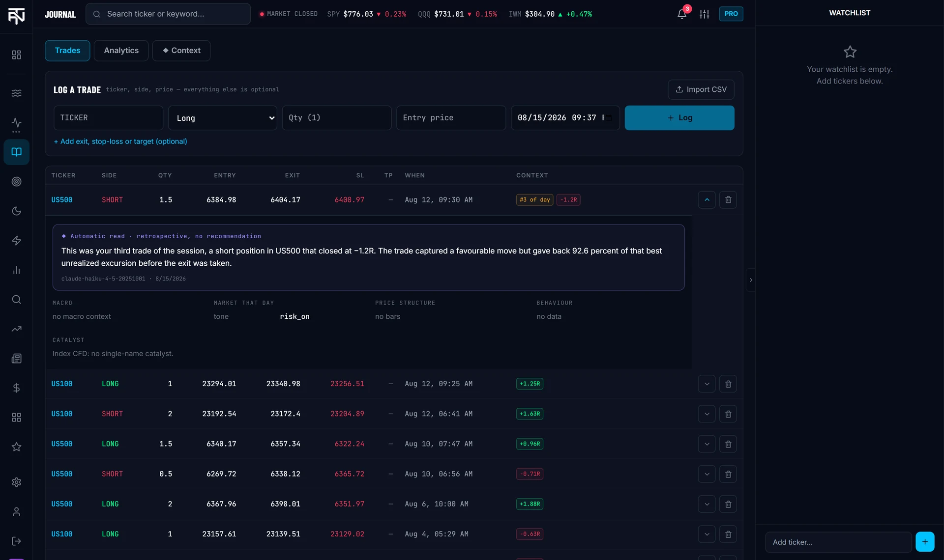Focus the Entry price field
Image resolution: width=944 pixels, height=560 pixels.
pos(451,118)
